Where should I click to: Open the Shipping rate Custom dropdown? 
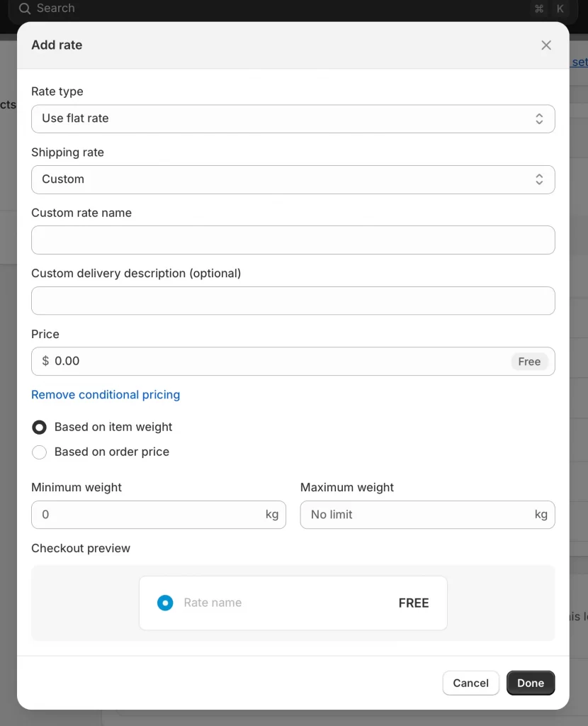[x=283, y=179]
